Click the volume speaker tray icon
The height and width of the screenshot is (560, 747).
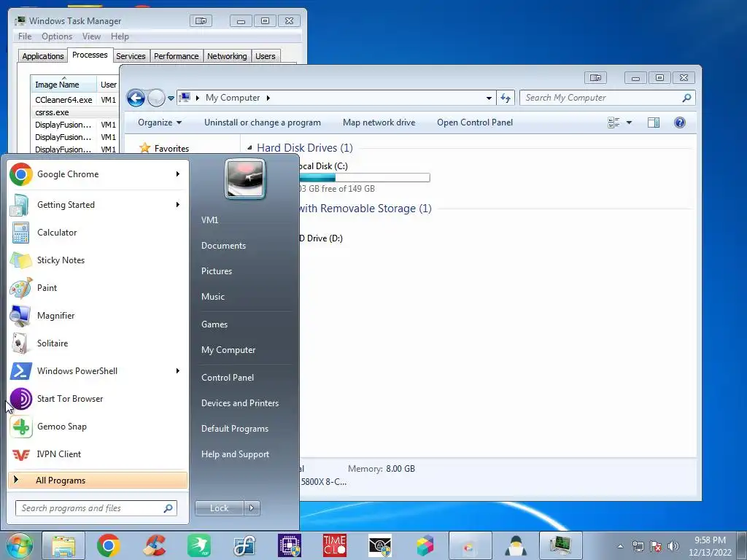pos(673,546)
